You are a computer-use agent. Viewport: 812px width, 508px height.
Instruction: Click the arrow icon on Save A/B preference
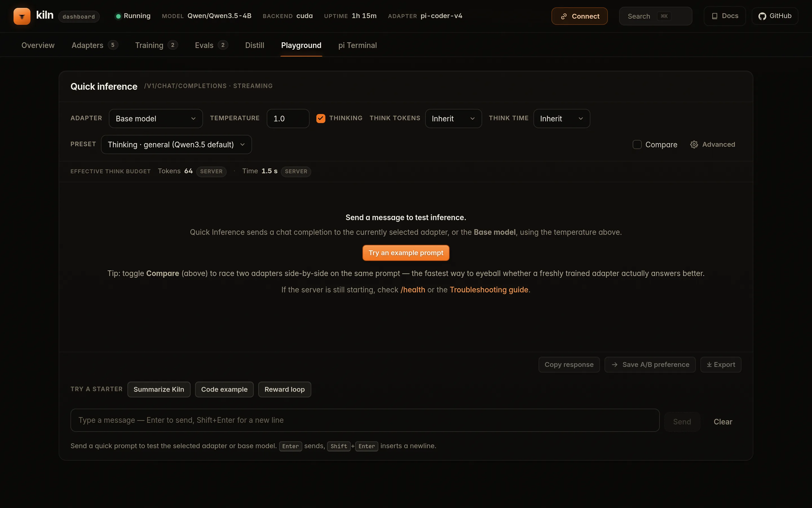pos(614,365)
